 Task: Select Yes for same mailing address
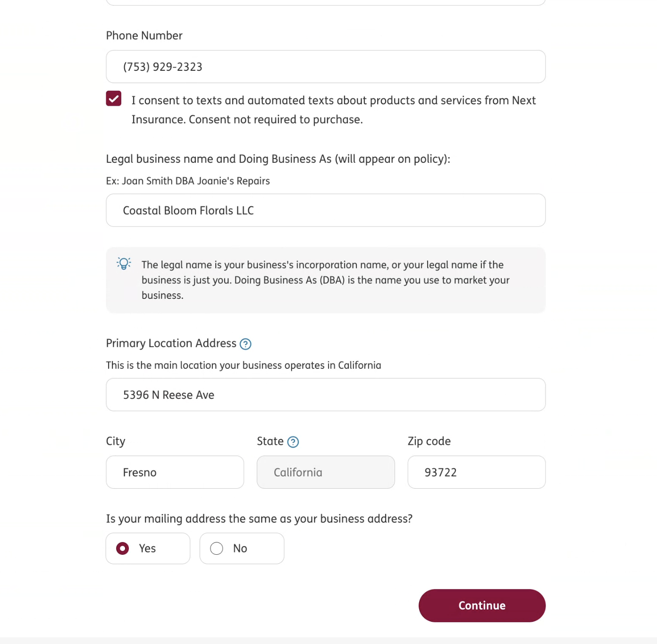148,549
